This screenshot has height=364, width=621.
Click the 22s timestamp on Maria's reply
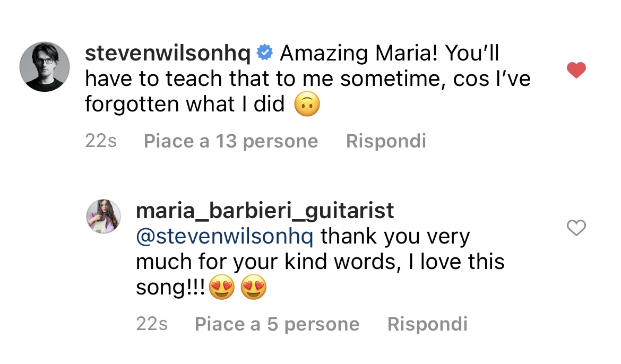pyautogui.click(x=152, y=324)
